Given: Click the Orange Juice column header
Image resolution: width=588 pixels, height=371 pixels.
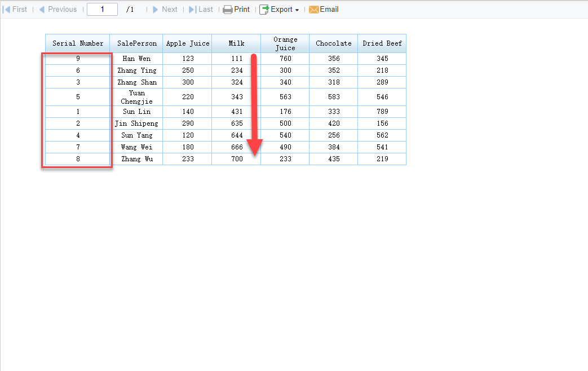Looking at the screenshot, I should pos(285,43).
